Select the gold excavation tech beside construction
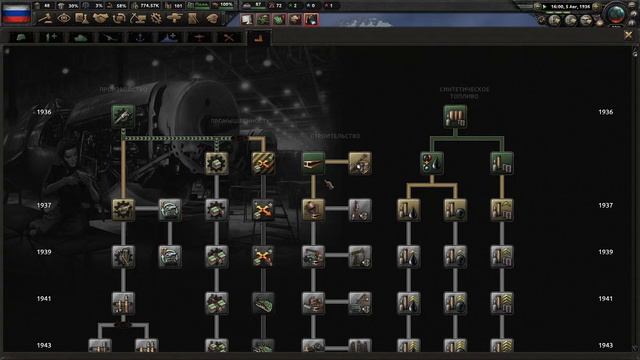 [360, 163]
